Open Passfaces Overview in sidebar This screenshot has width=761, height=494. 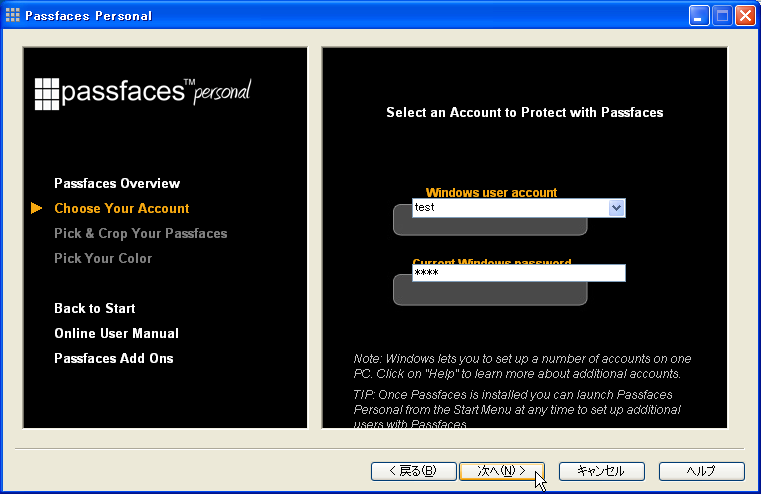coord(117,183)
